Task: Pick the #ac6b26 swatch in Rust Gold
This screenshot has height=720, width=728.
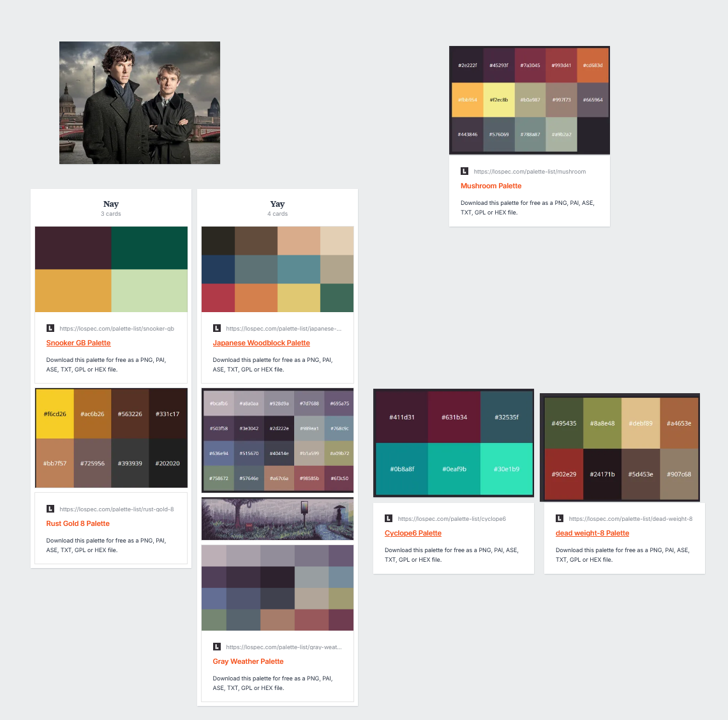Action: pos(93,414)
